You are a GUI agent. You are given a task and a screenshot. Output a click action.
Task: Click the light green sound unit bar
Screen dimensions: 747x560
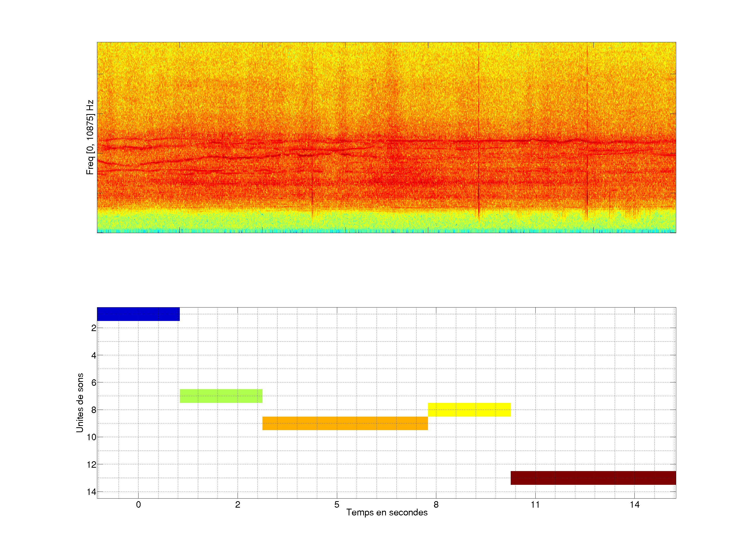[x=221, y=396]
